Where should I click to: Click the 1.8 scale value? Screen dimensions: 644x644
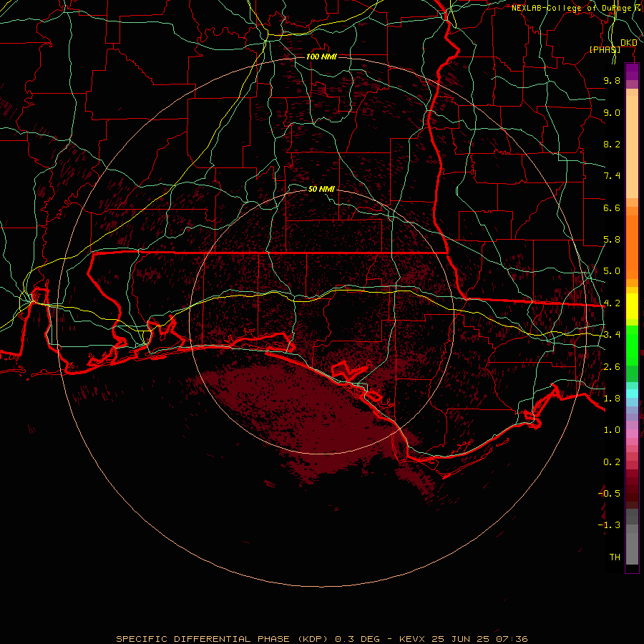point(612,399)
